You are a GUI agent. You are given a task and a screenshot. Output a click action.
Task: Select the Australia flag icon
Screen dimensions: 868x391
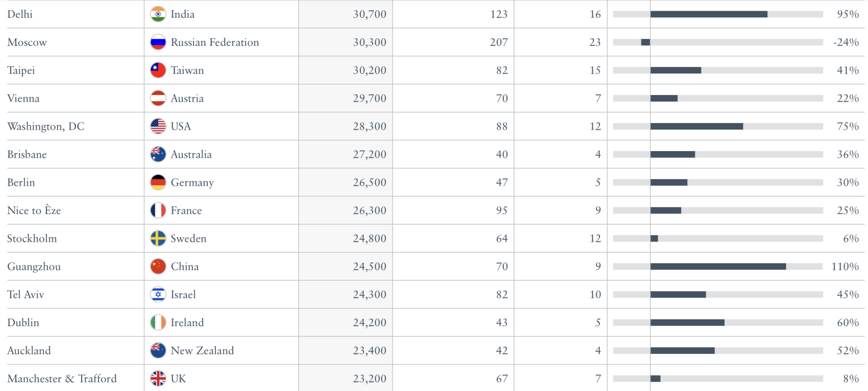(158, 155)
